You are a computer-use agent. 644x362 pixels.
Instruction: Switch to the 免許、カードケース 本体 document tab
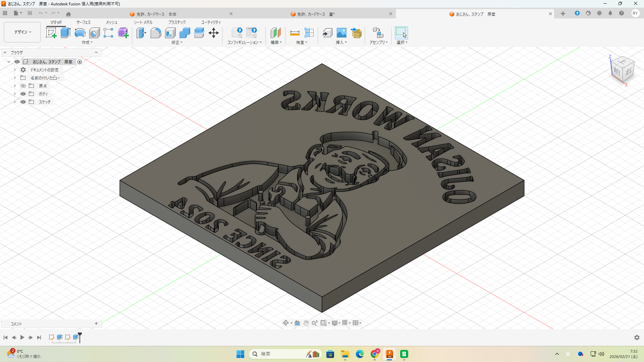click(x=156, y=14)
